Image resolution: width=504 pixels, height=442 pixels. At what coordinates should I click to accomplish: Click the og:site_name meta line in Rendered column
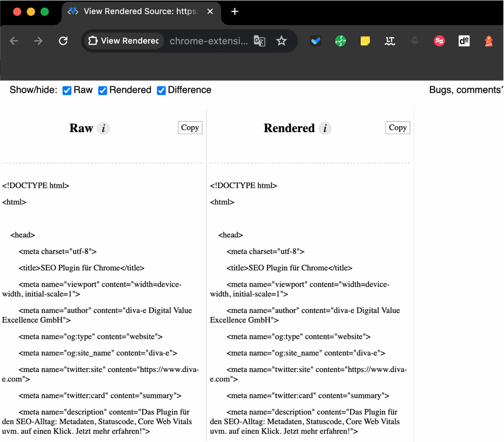click(x=306, y=353)
